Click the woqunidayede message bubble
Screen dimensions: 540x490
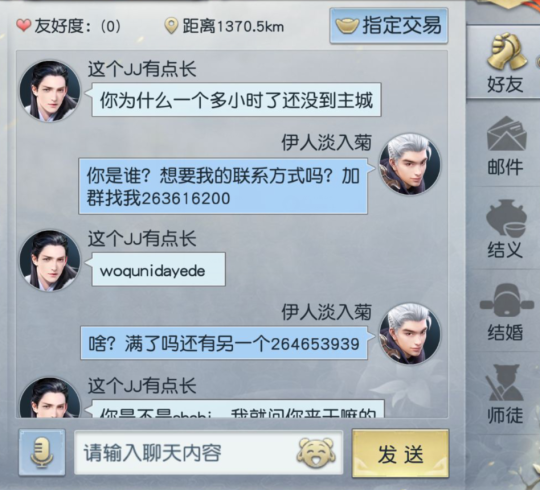pos(158,269)
